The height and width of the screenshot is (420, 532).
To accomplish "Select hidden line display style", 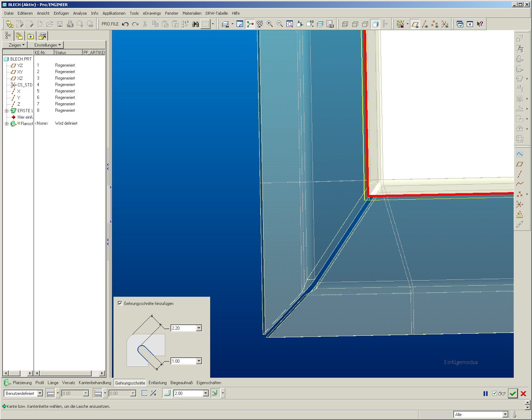I will click(x=355, y=24).
